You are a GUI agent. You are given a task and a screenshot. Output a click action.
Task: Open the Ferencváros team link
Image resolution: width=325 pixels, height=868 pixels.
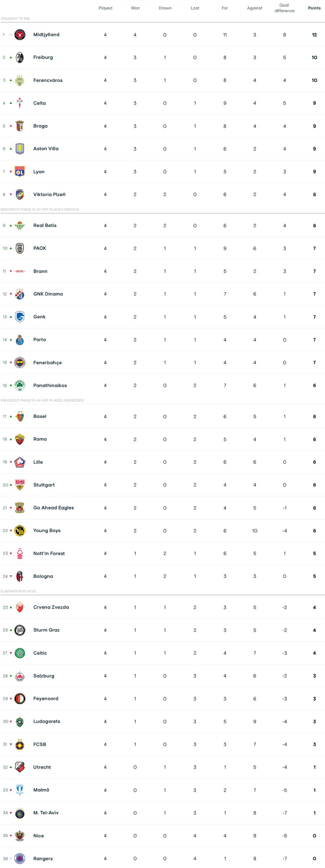(48, 80)
